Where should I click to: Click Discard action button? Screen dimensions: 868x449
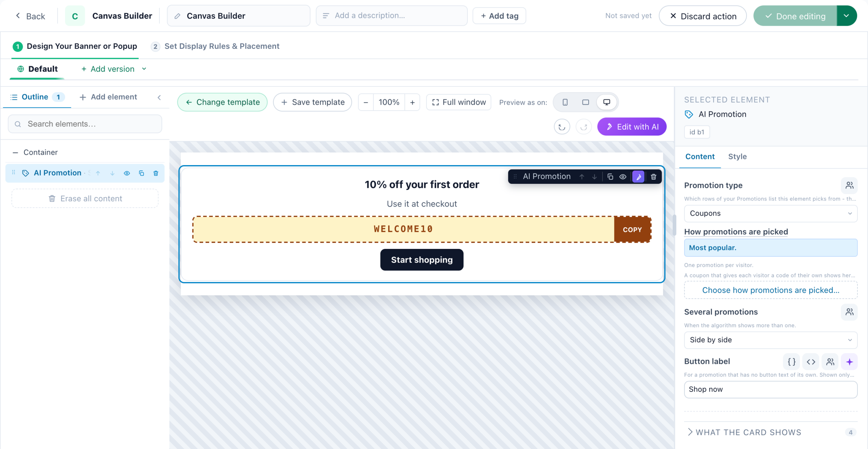[703, 16]
